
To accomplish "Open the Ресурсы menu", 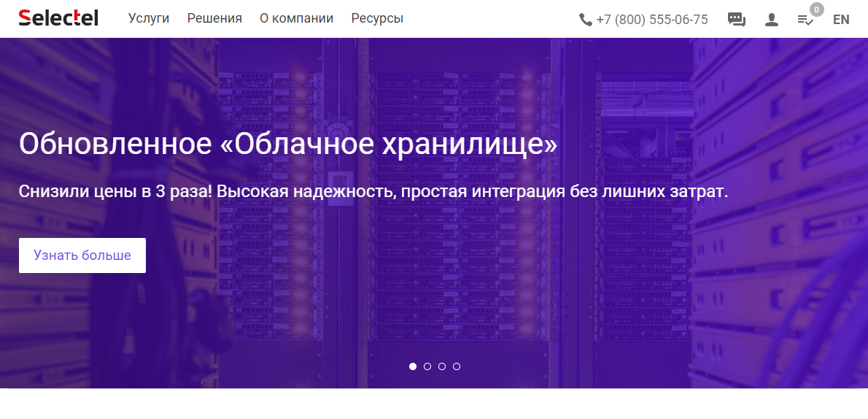I will (x=377, y=18).
